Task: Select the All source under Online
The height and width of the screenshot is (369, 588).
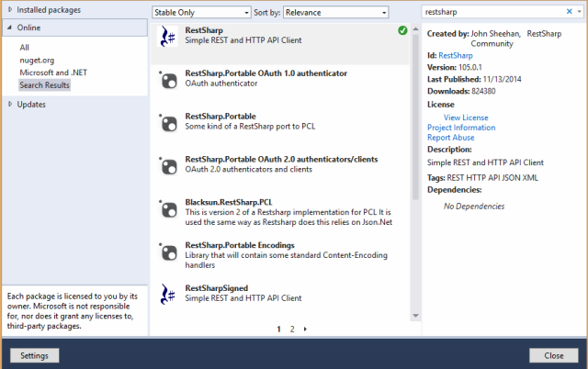Action: [25, 48]
